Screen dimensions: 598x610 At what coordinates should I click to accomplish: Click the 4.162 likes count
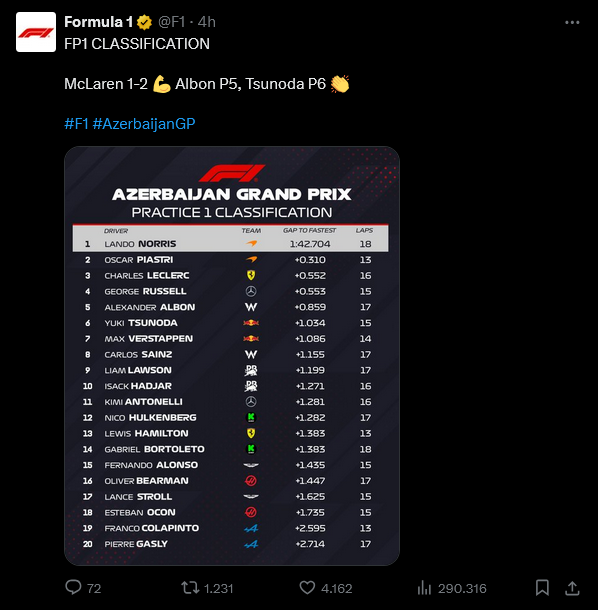tap(337, 588)
